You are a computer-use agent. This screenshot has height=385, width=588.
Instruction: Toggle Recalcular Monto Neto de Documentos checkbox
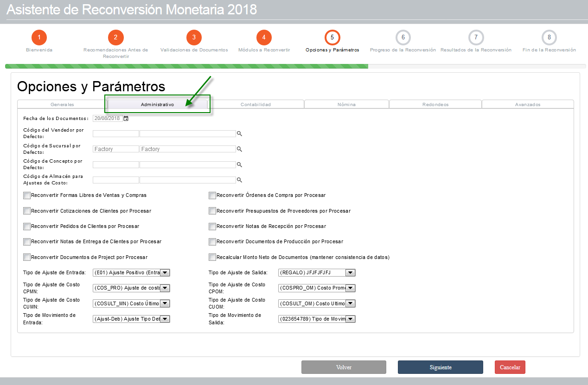point(212,257)
